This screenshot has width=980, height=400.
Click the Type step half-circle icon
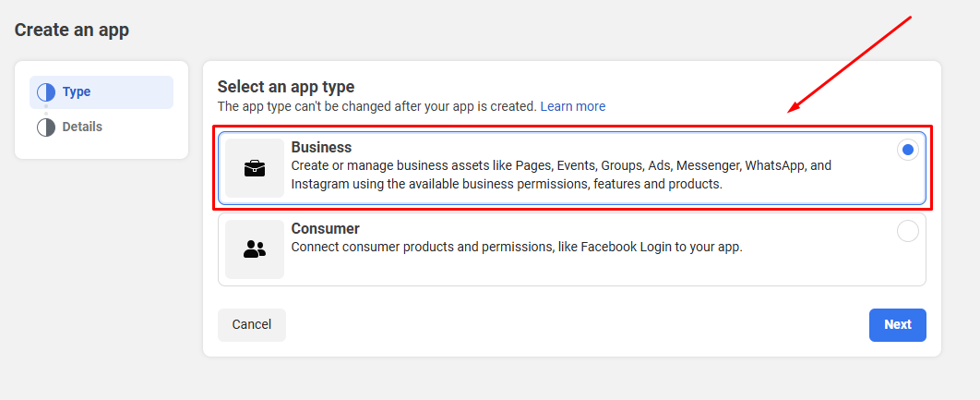point(46,92)
